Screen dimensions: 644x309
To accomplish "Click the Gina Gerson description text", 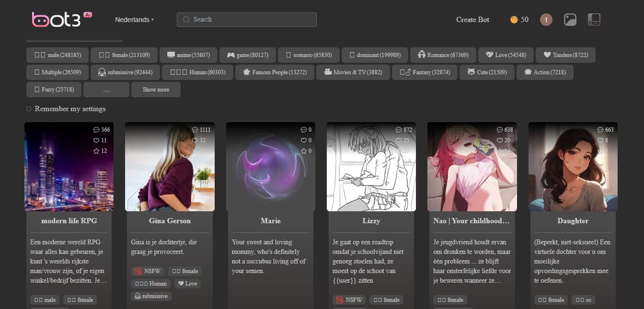I will click(164, 247).
